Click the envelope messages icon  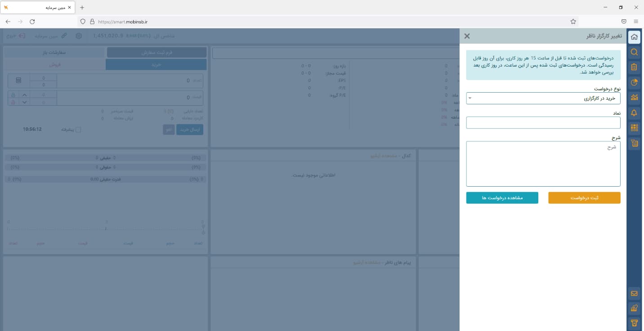click(x=634, y=294)
